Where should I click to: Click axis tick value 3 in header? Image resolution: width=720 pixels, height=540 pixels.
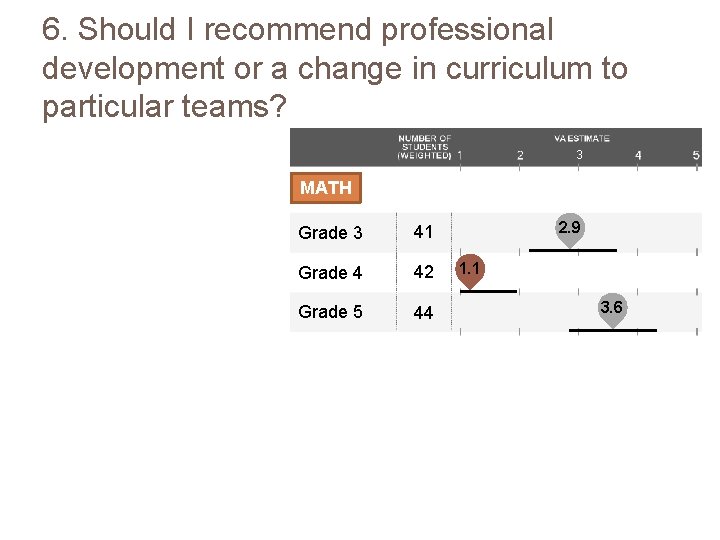tap(579, 155)
